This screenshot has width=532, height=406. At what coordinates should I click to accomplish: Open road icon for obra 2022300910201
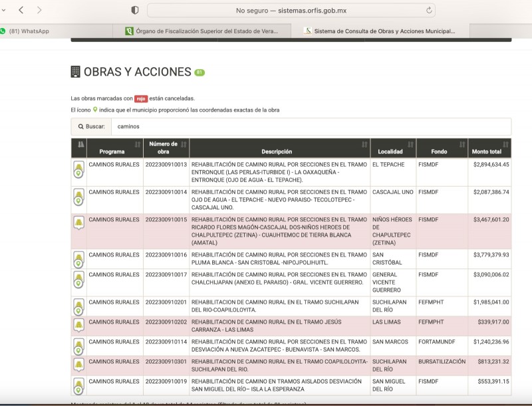[x=78, y=307]
